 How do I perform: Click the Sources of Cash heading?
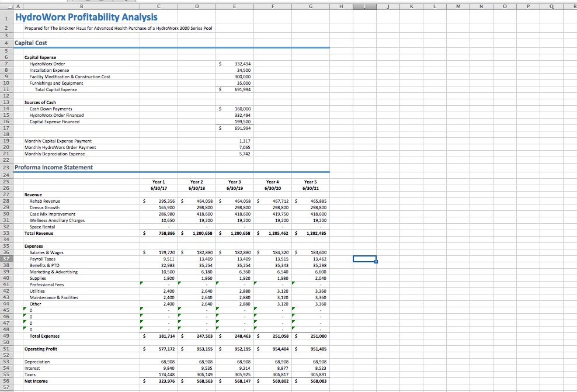[40, 102]
